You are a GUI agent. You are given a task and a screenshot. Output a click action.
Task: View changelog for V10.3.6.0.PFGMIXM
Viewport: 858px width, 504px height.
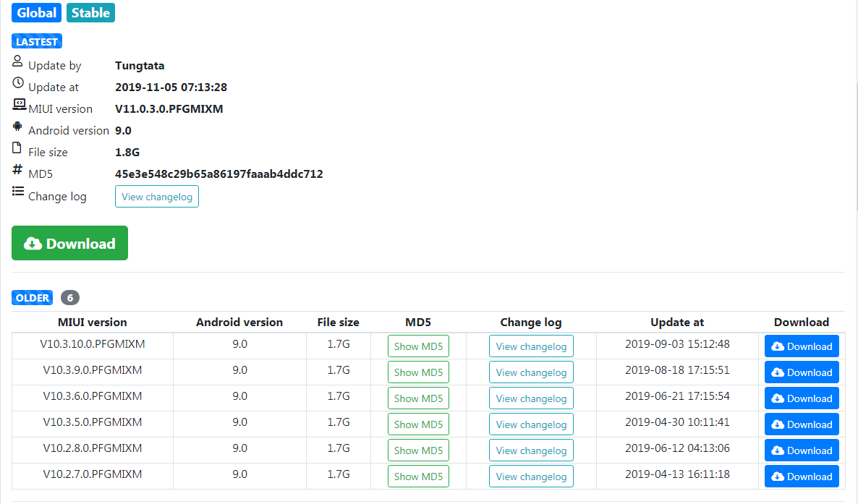pyautogui.click(x=531, y=398)
